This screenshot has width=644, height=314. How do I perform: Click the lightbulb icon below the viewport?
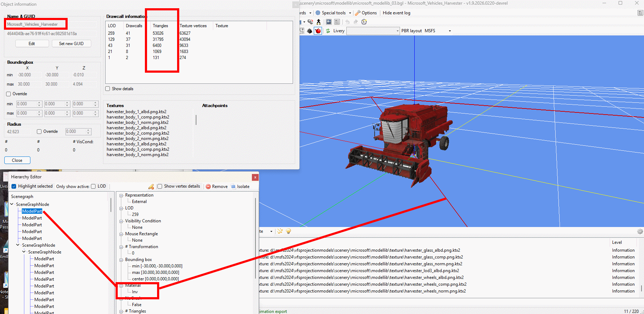click(288, 231)
